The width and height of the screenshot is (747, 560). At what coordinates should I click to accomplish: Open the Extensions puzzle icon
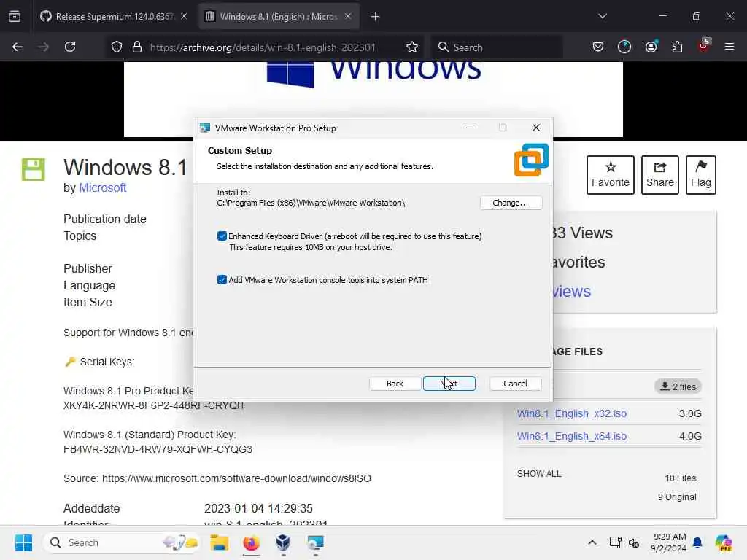(x=677, y=47)
